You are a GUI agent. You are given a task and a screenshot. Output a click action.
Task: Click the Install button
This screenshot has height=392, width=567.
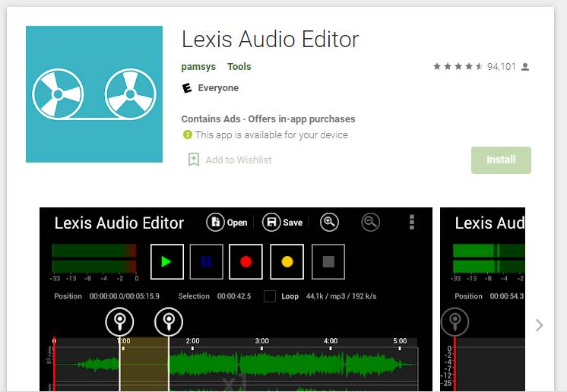tap(501, 160)
